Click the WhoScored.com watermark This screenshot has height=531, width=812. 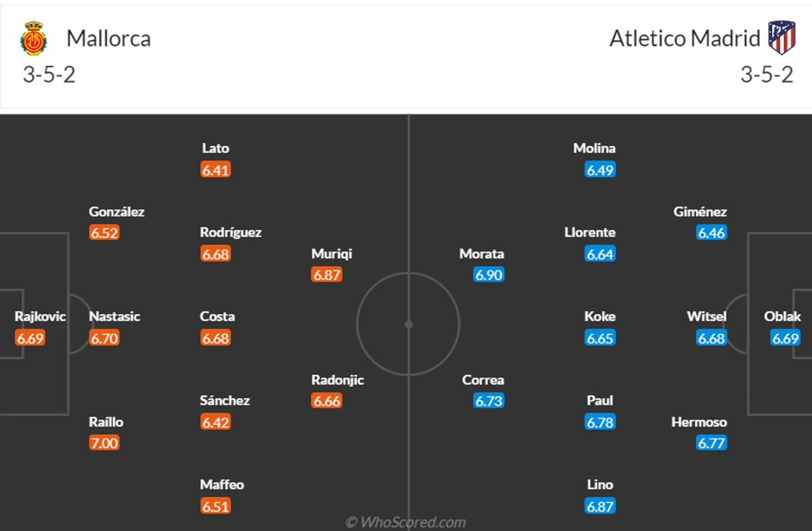pos(406,522)
